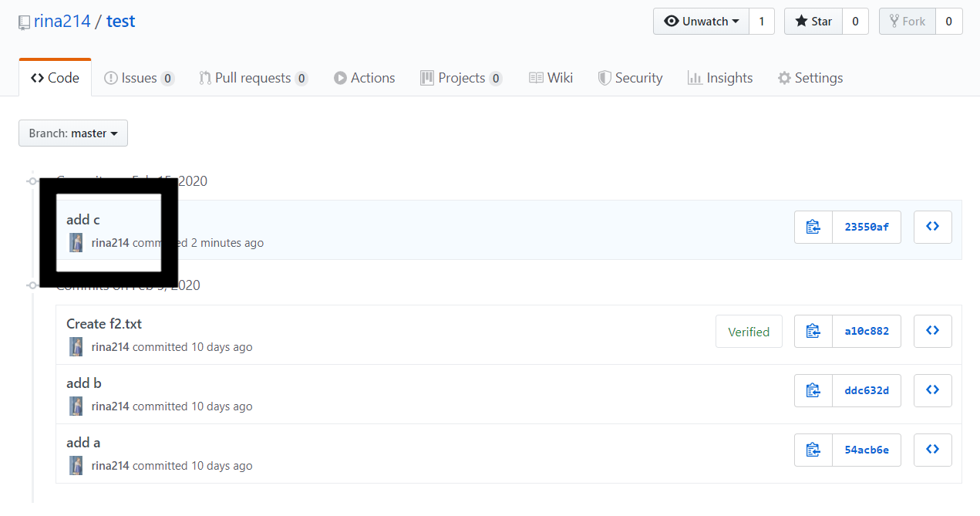980x516 pixels.
Task: Click rina214 avatar on 'add c' commit
Action: click(x=76, y=242)
